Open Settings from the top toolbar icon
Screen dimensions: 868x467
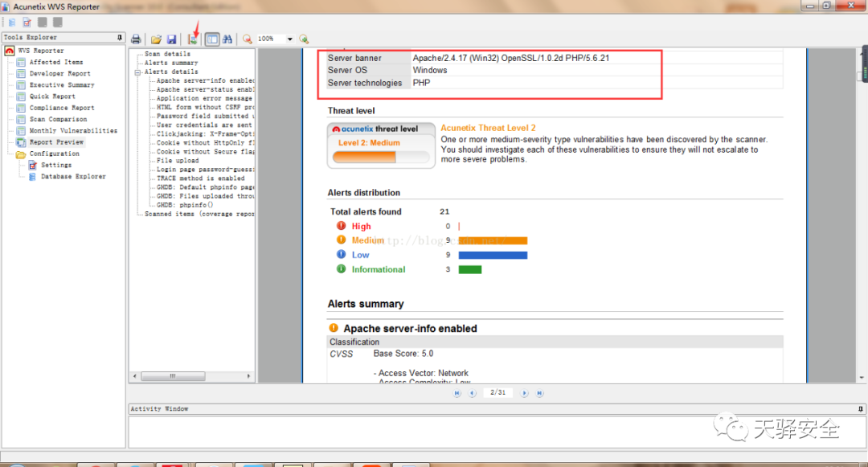click(27, 23)
